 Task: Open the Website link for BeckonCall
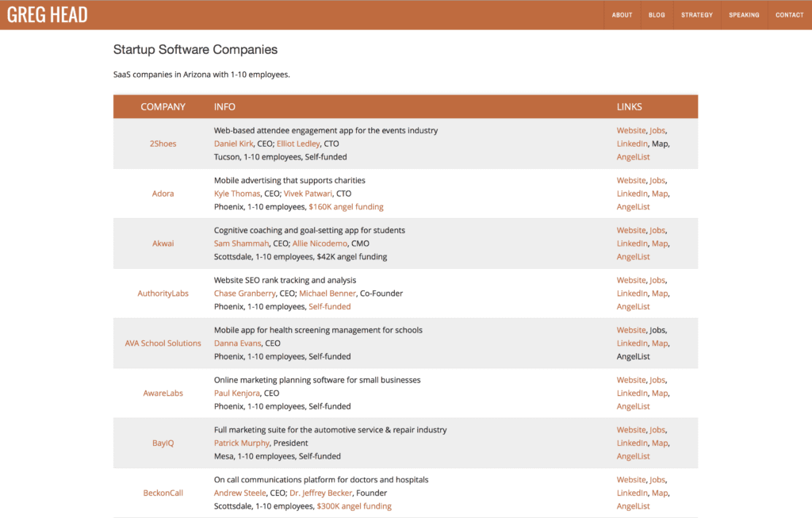pos(631,480)
